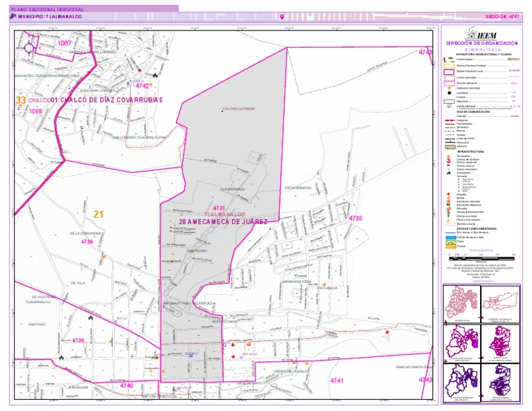Viewport: 532px width, 411px height.
Task: Click the Localidad black dot symbol in the legend
Action: [x=449, y=93]
